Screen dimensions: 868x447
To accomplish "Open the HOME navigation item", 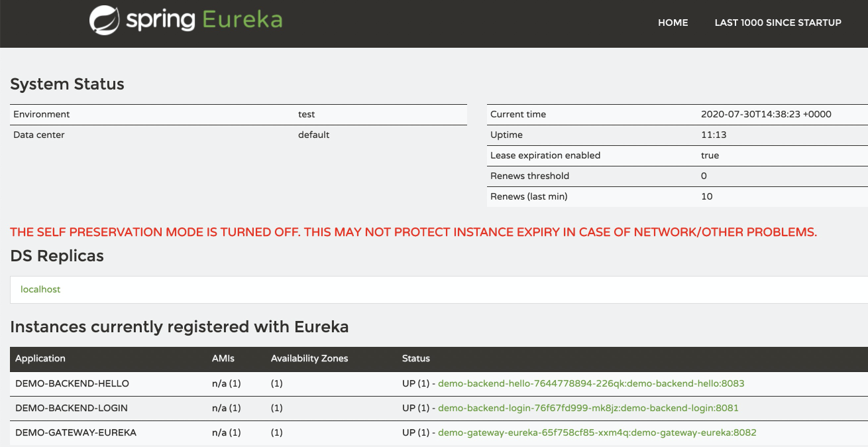I will point(673,23).
